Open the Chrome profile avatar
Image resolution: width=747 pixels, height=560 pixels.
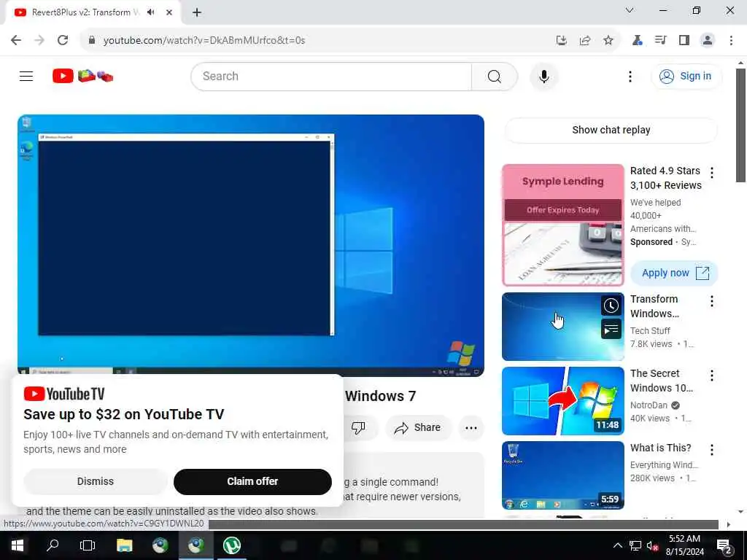708,40
